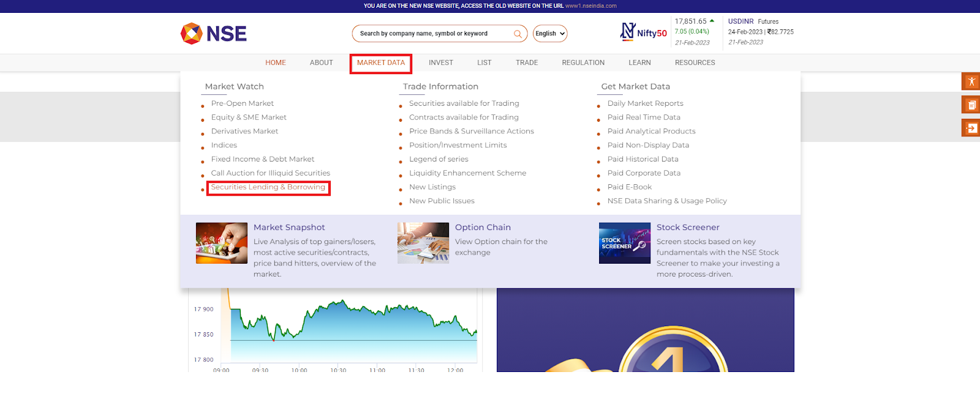Click the Get Market Data section heading
Image resolution: width=980 pixels, height=402 pixels.
coord(636,87)
